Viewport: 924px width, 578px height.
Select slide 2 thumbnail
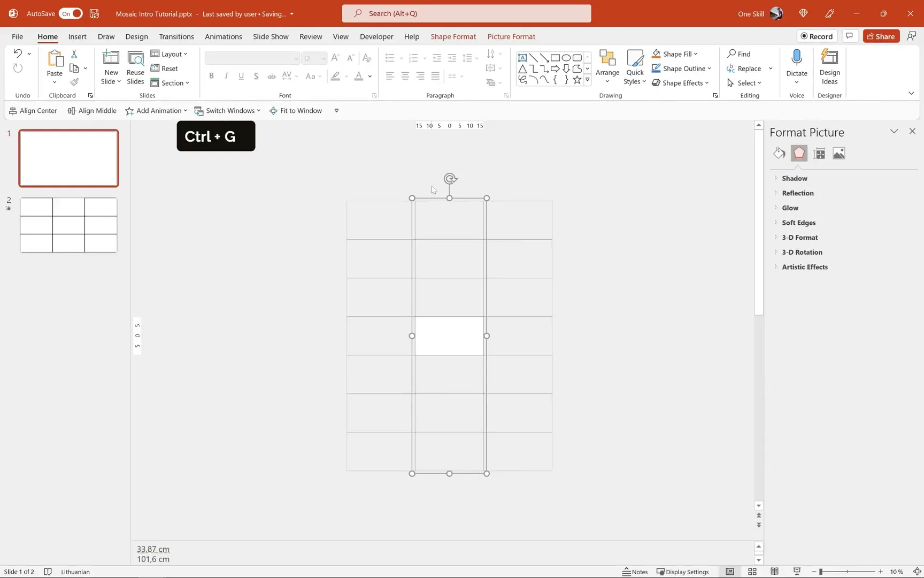(68, 225)
